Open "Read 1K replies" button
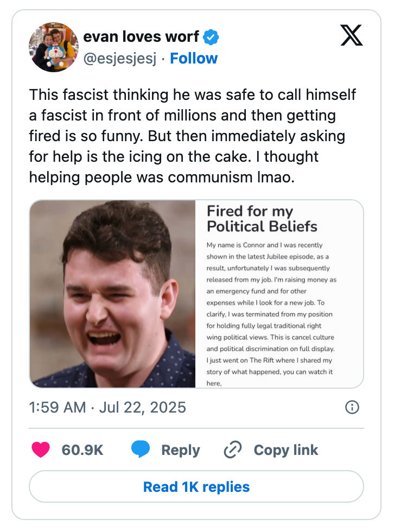 click(x=196, y=486)
